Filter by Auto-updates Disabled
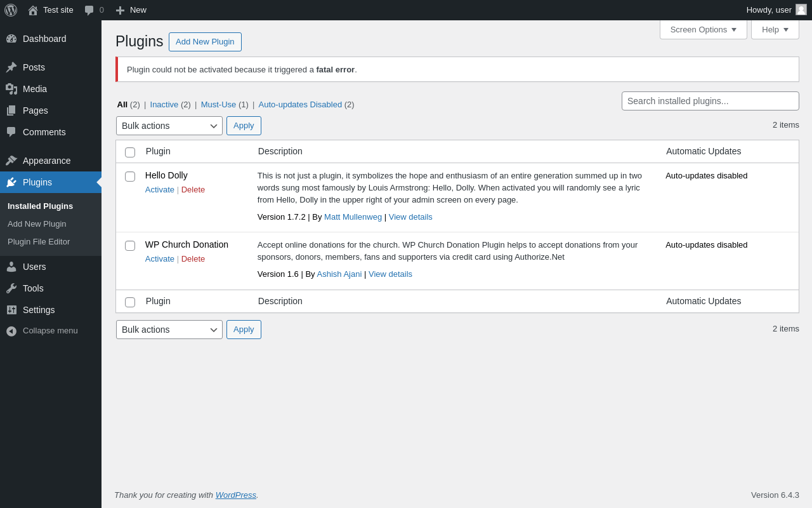812x508 pixels. click(300, 105)
